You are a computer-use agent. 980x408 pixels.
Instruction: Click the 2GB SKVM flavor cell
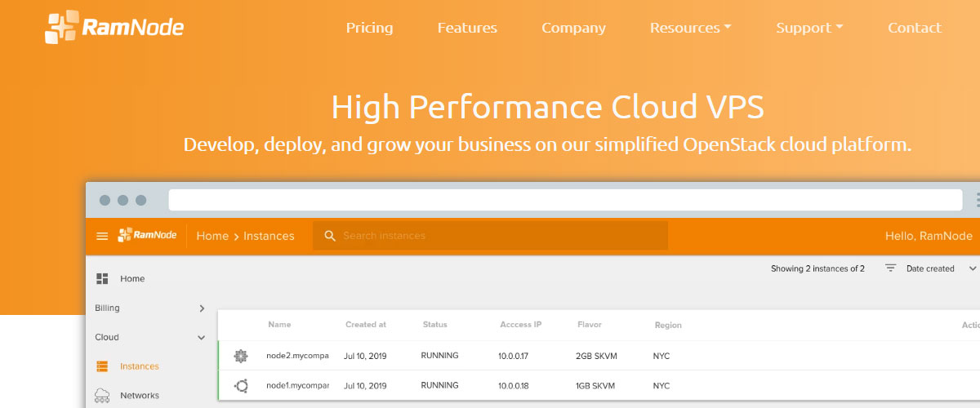598,356
